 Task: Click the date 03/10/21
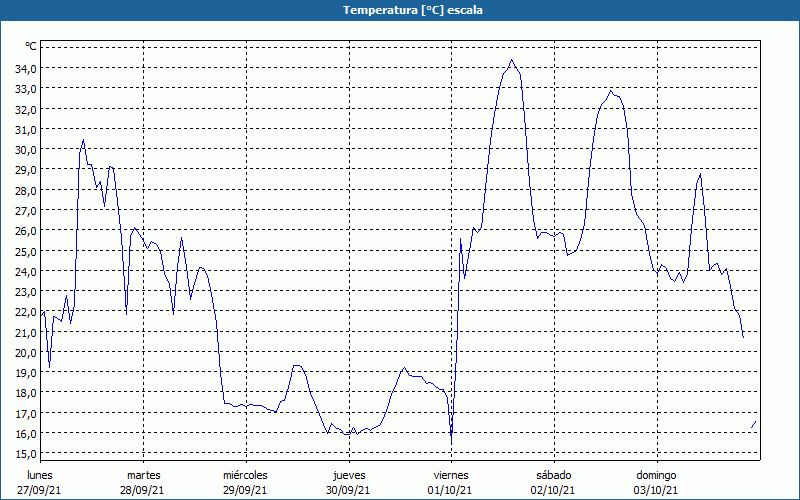click(656, 490)
